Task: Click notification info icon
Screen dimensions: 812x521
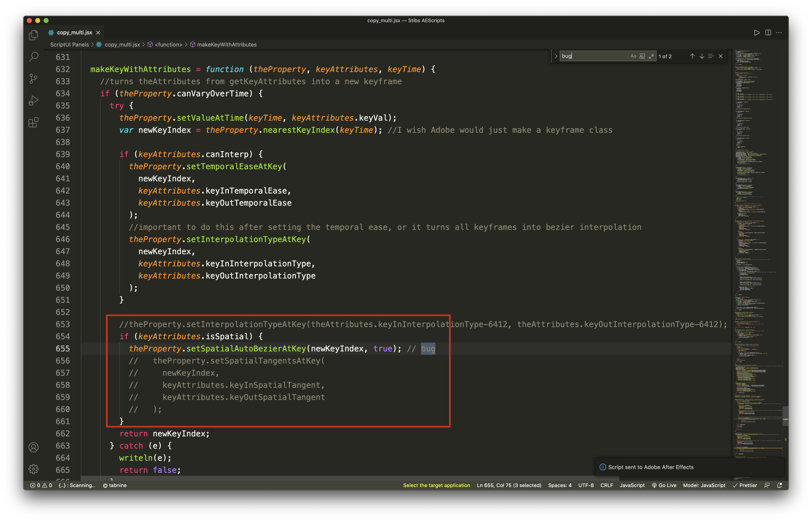Action: [603, 467]
